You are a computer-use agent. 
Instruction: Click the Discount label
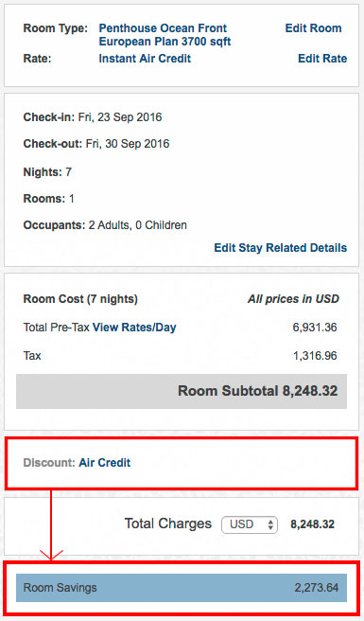coord(49,463)
